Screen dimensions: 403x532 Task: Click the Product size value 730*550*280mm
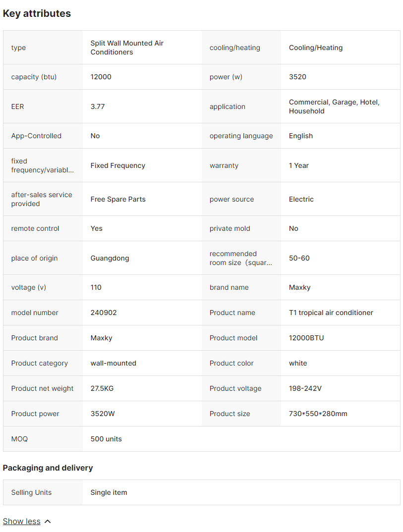tap(318, 414)
